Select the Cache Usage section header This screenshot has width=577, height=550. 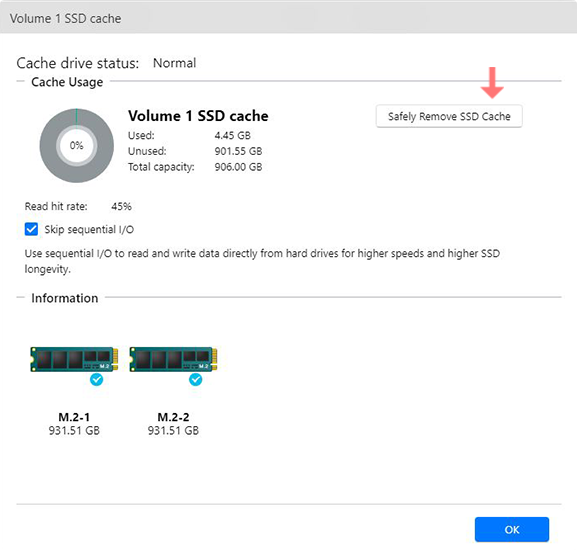[x=67, y=82]
